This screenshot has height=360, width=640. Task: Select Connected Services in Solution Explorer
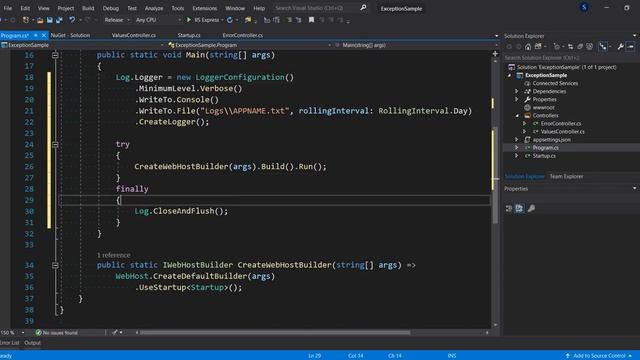555,83
